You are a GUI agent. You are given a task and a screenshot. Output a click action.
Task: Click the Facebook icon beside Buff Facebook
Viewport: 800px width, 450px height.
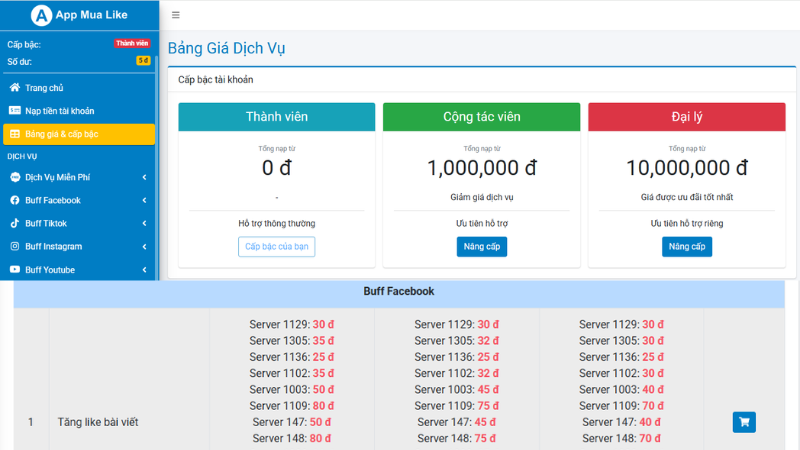(15, 201)
